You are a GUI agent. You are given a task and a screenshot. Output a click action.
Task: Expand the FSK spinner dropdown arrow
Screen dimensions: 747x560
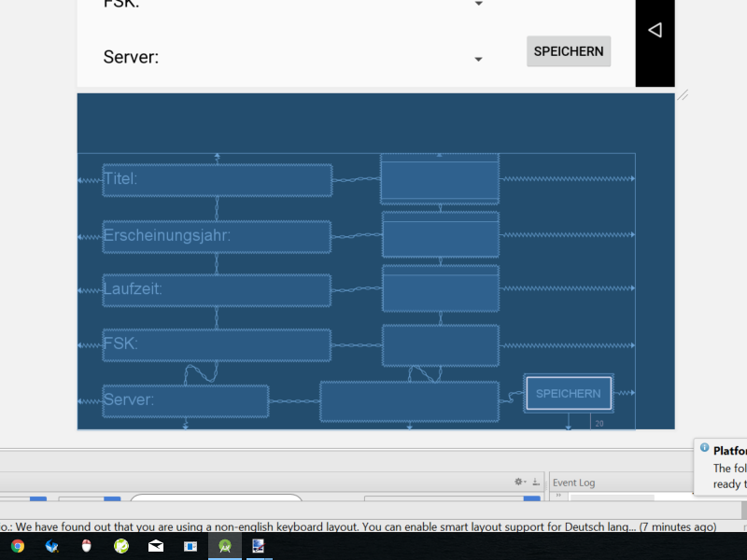pos(478,5)
